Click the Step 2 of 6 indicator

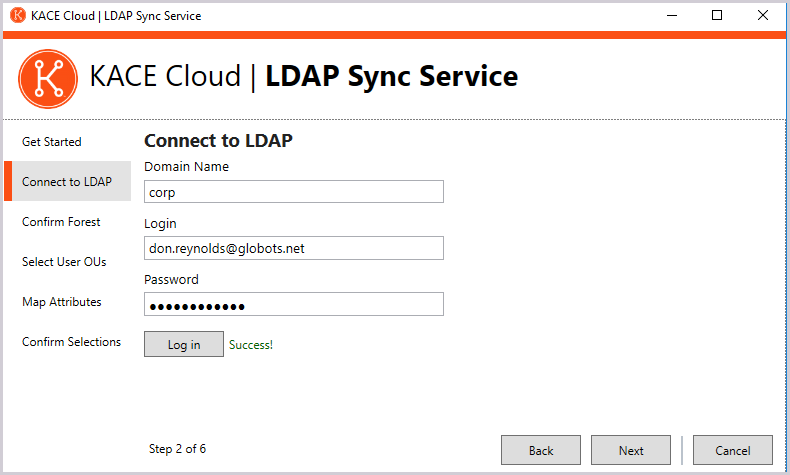click(x=177, y=449)
